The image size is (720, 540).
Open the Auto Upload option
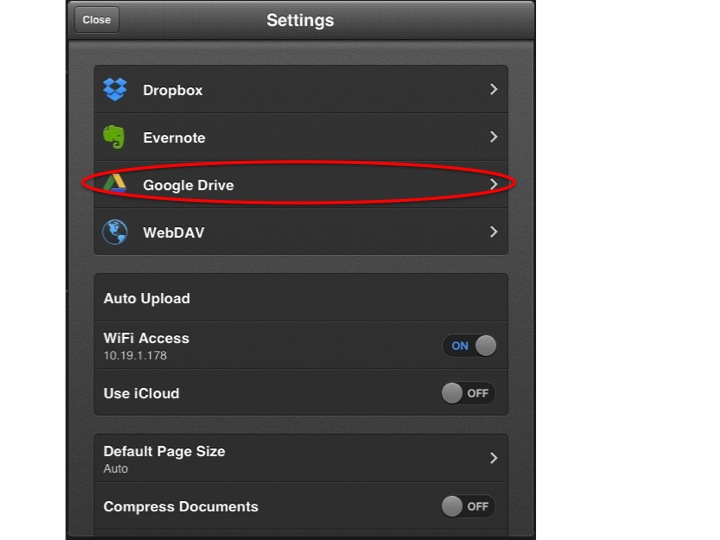(x=147, y=298)
